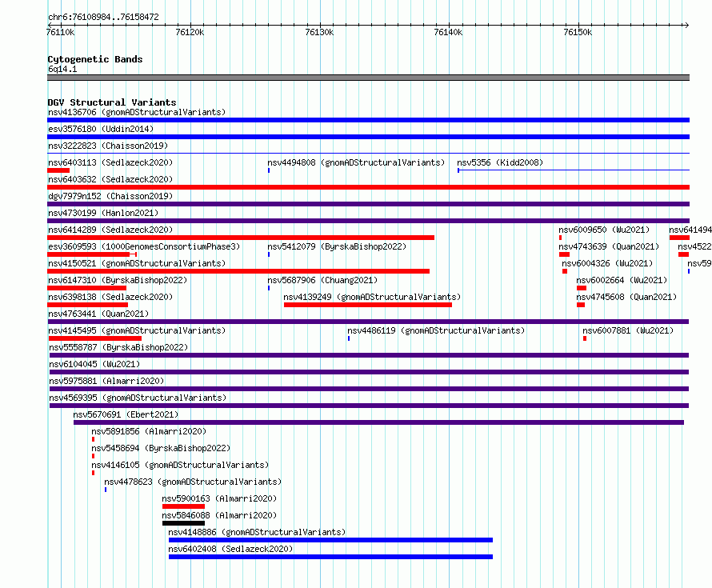Click the Cytogenetic Bands track title
The height and width of the screenshot is (588, 712).
point(95,59)
